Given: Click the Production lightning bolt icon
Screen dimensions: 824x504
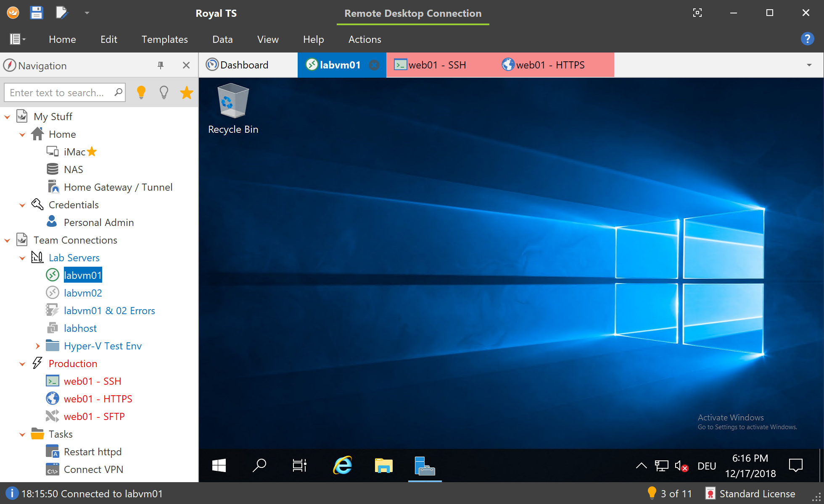Looking at the screenshot, I should pyautogui.click(x=37, y=363).
